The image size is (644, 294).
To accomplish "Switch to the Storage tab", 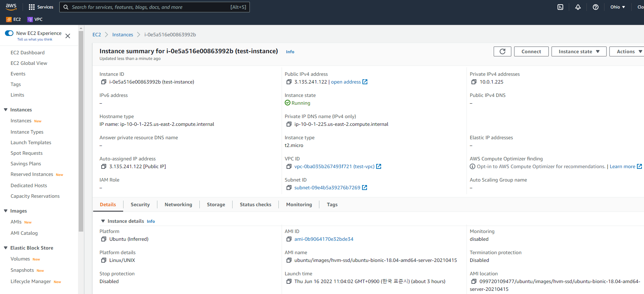I will point(216,204).
